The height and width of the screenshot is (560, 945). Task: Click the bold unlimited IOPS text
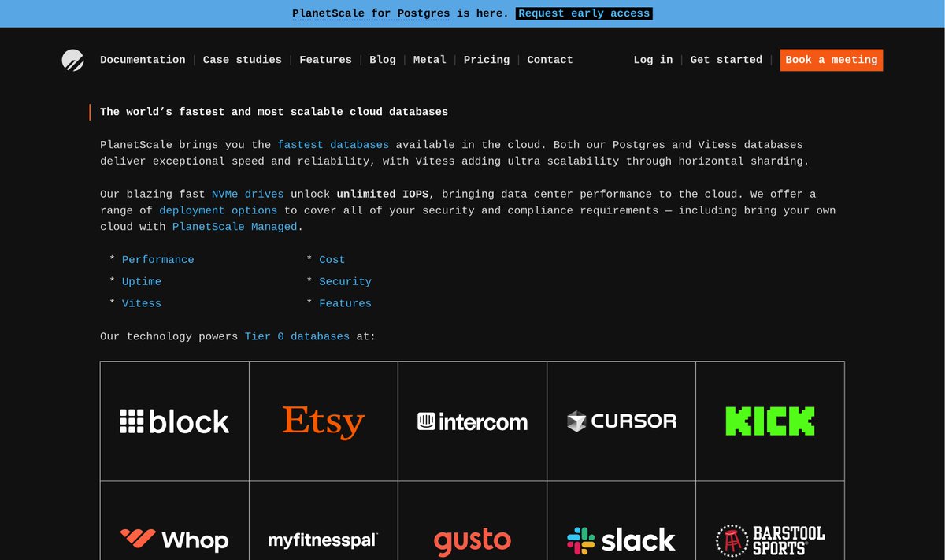pos(383,194)
